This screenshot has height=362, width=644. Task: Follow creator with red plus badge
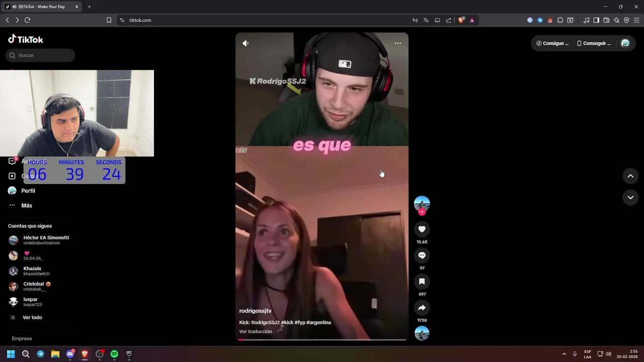[x=422, y=212]
